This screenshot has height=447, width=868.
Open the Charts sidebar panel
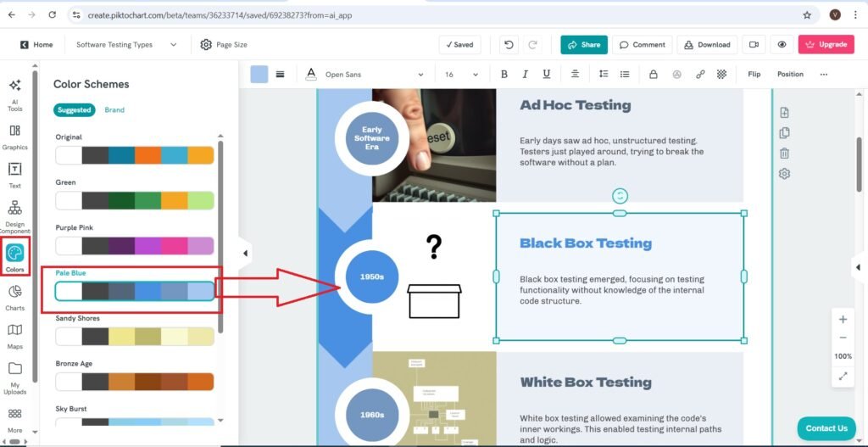[x=14, y=297]
